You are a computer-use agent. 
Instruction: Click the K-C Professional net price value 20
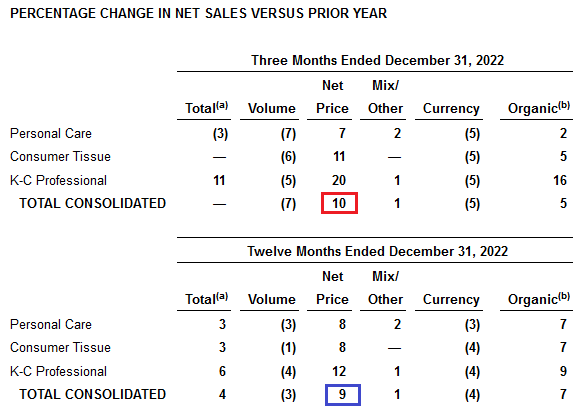pos(339,180)
